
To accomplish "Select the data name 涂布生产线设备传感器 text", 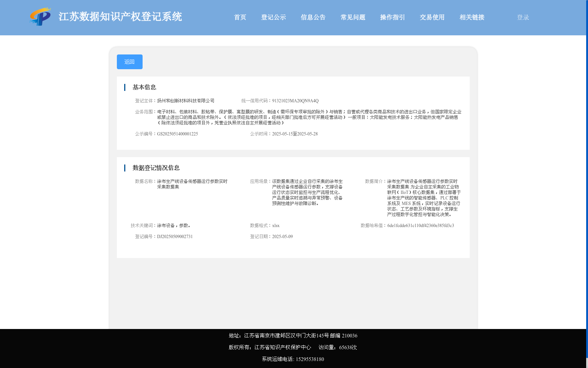I will point(192,184).
